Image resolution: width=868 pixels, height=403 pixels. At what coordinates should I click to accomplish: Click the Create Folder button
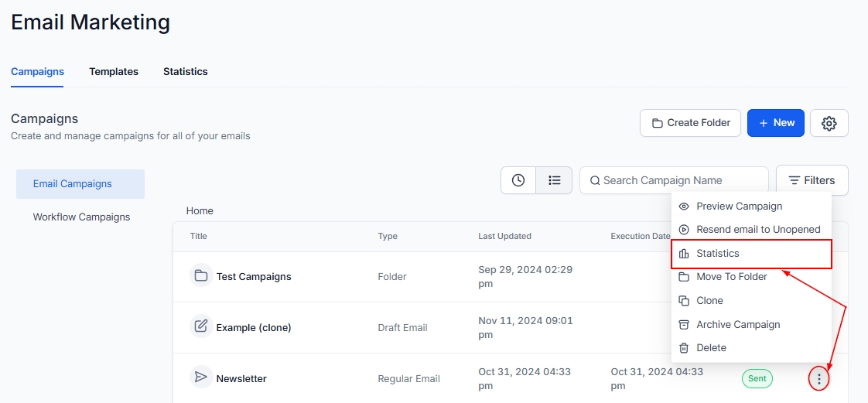(690, 123)
